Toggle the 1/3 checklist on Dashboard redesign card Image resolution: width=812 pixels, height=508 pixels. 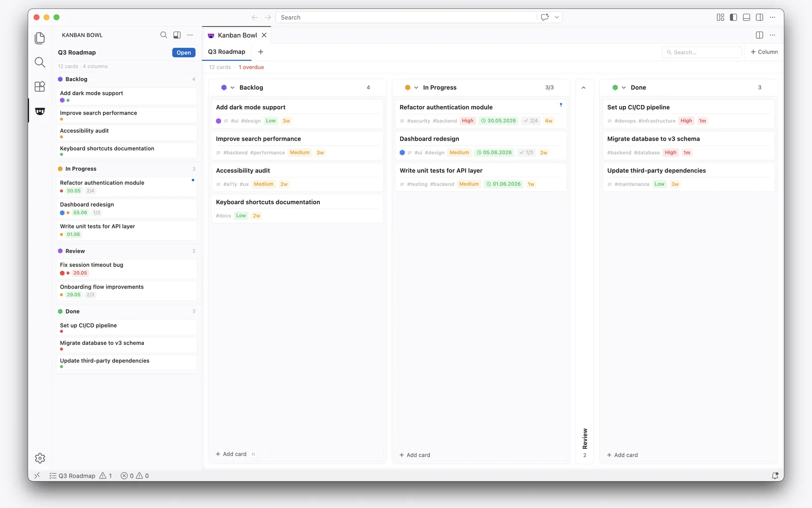click(526, 152)
